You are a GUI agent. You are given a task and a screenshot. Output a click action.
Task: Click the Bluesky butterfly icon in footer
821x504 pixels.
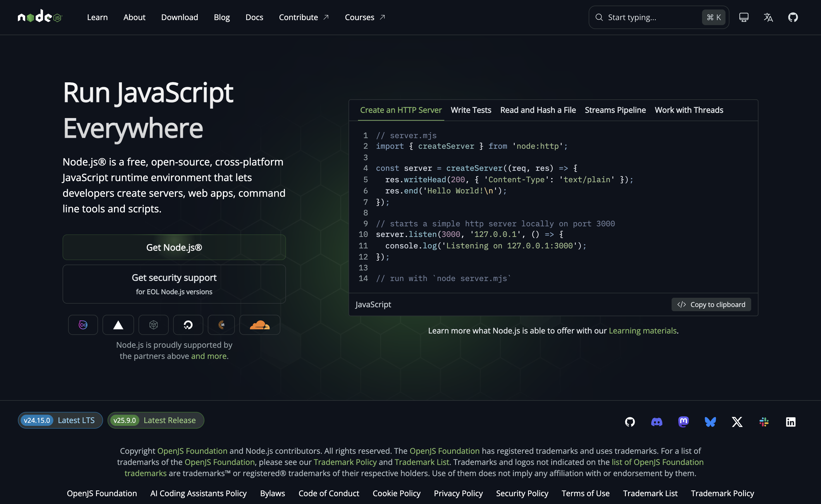(710, 421)
